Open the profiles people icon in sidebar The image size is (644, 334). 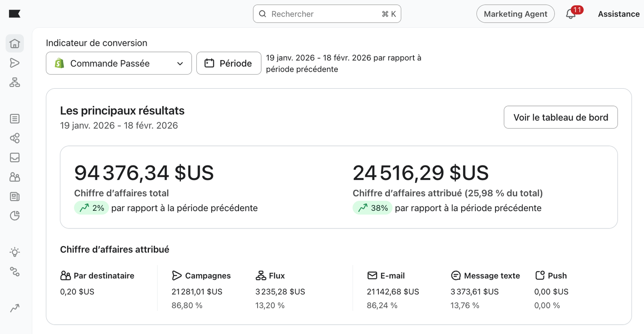coord(15,177)
